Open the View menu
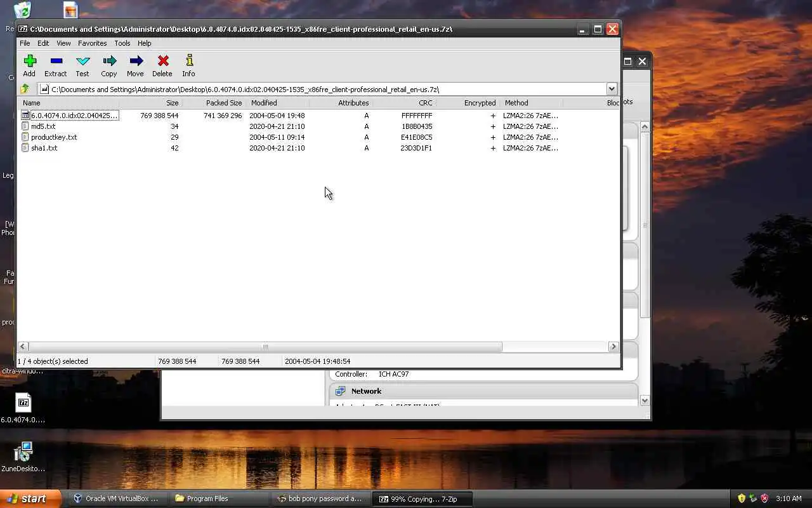This screenshot has height=508, width=812. pyautogui.click(x=63, y=43)
